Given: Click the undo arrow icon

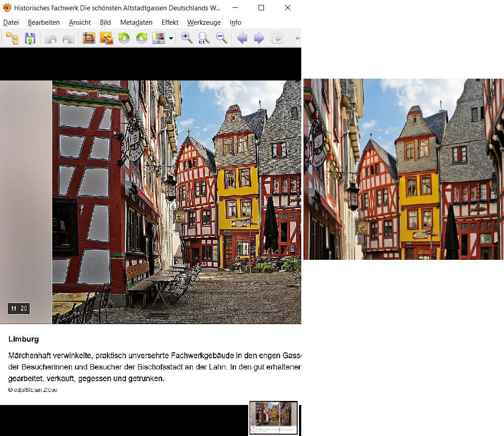Looking at the screenshot, I should (x=51, y=39).
